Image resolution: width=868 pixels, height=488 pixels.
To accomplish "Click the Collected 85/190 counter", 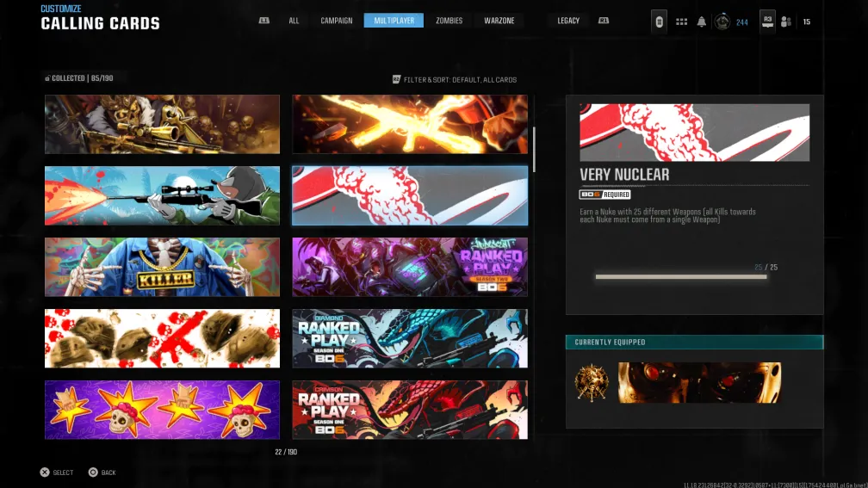I will (79, 78).
